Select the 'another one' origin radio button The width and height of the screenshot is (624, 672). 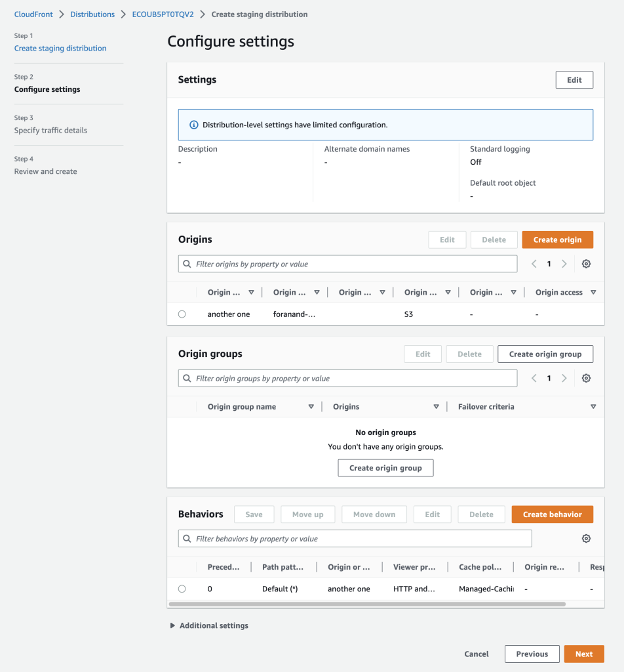(182, 314)
